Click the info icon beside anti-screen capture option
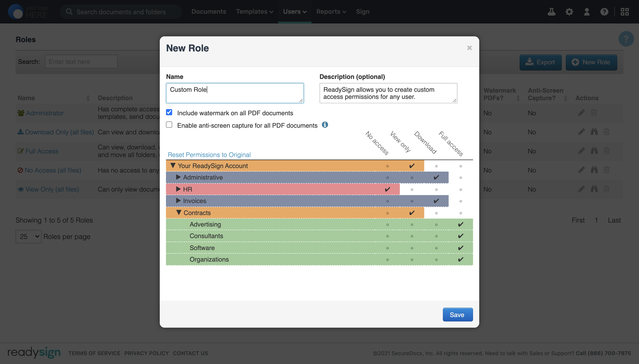Screen dimensions: 639x364 pyautogui.click(x=325, y=125)
